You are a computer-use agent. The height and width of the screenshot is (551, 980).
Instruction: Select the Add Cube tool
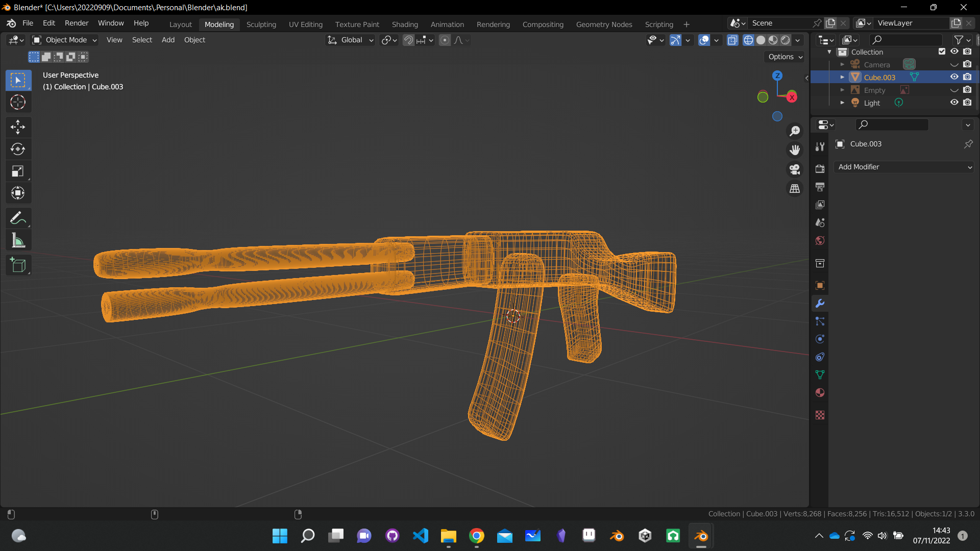[x=18, y=265]
